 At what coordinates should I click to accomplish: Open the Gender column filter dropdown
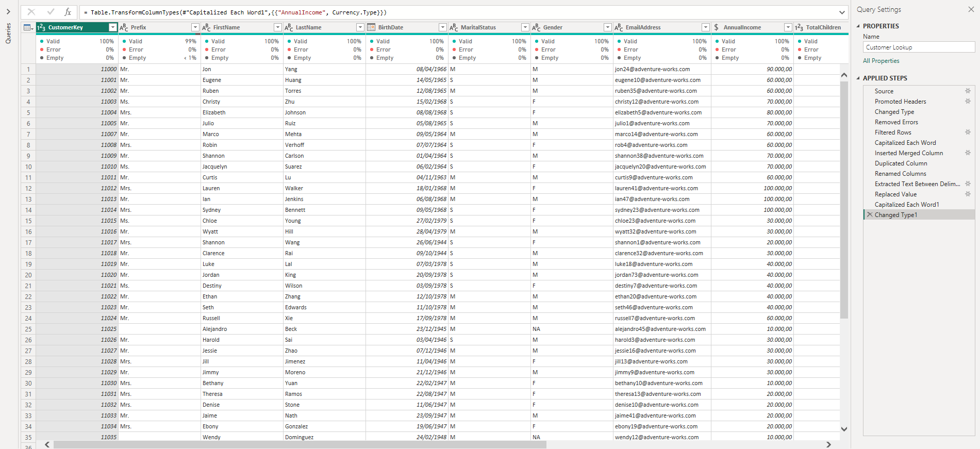click(x=607, y=27)
